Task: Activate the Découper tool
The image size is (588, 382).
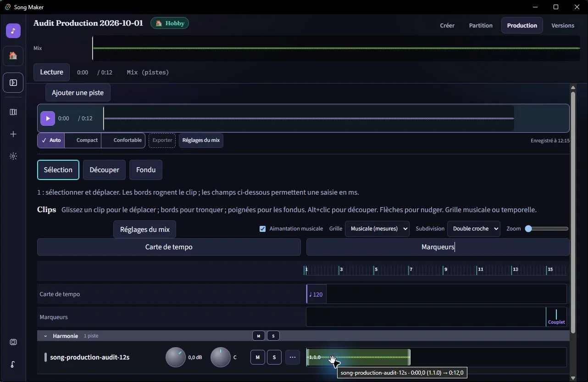Action: click(x=104, y=170)
